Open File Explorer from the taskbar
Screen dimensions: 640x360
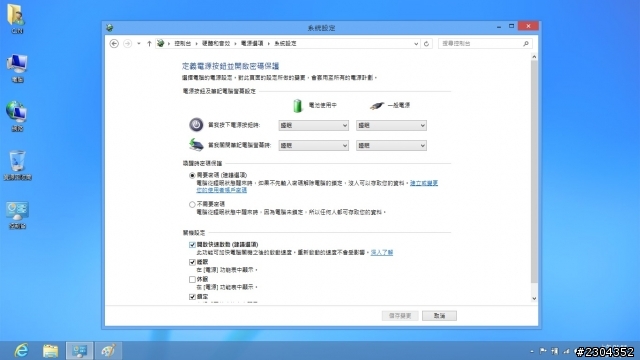click(50, 351)
